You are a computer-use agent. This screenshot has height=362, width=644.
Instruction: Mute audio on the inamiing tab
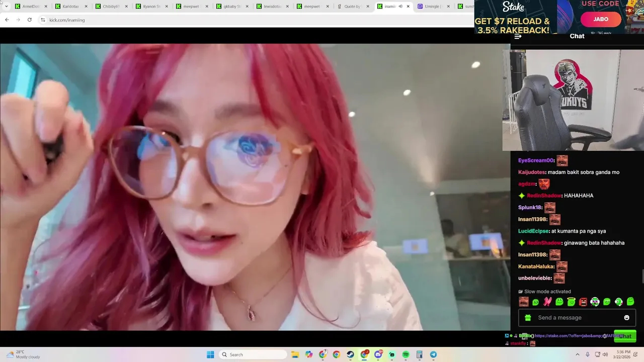pos(400,7)
